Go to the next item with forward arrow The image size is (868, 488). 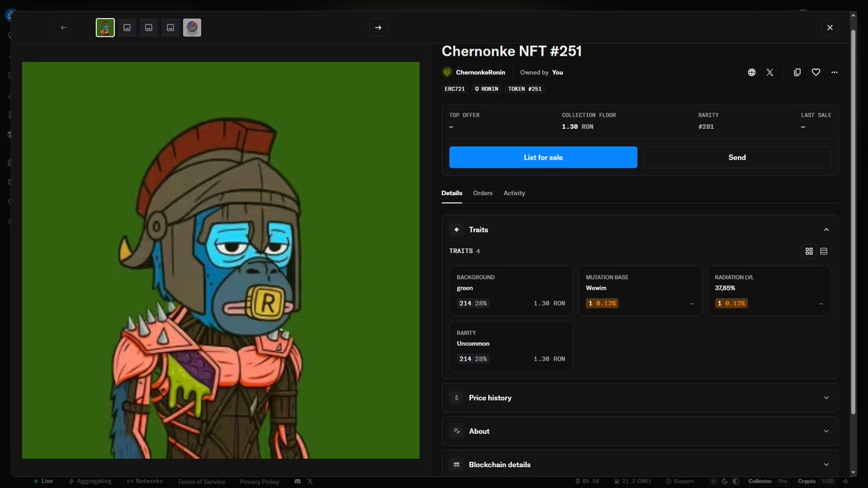click(x=378, y=27)
